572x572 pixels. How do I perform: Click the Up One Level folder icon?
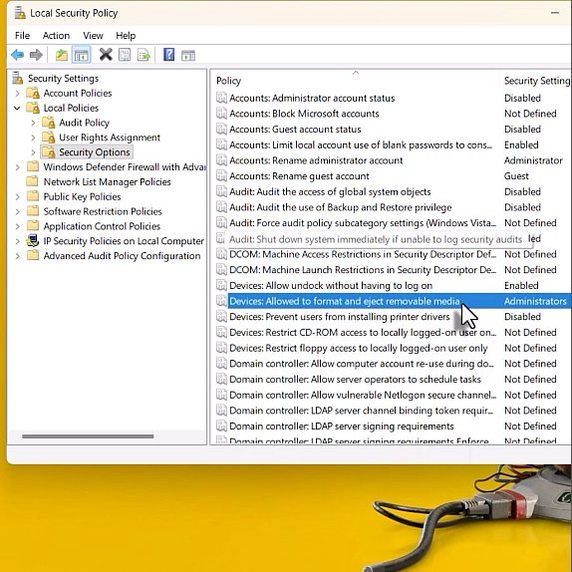62,55
